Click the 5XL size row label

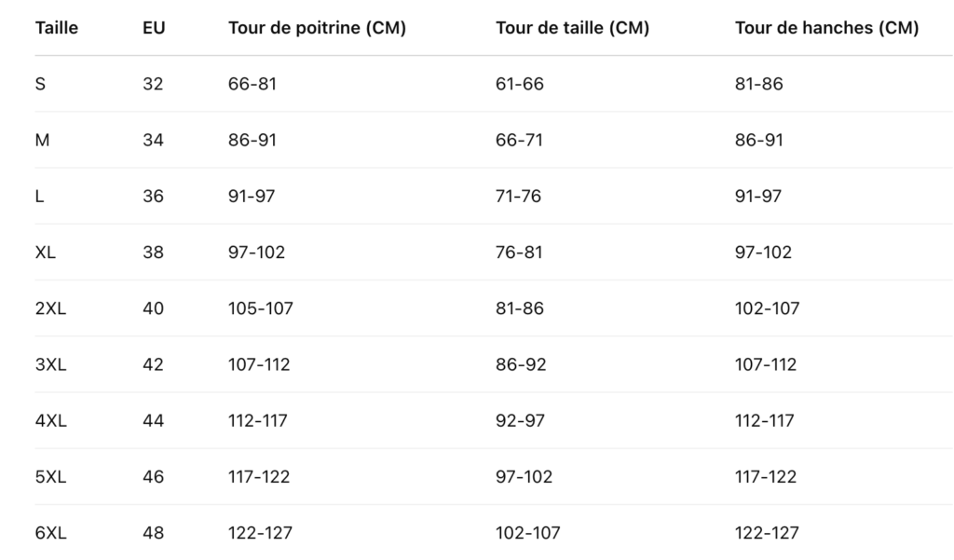50,477
